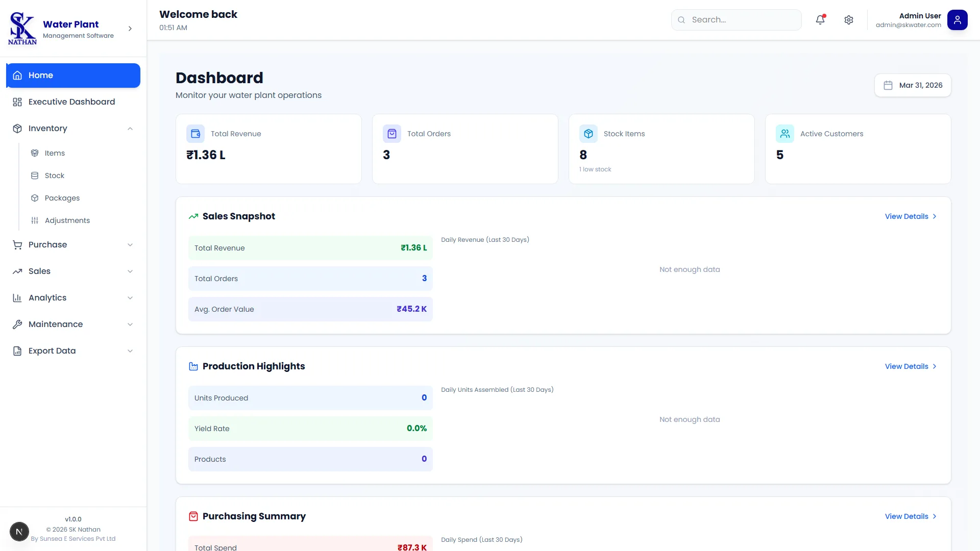Click the '1 low stock' note
Viewport: 980px width, 551px height.
595,169
